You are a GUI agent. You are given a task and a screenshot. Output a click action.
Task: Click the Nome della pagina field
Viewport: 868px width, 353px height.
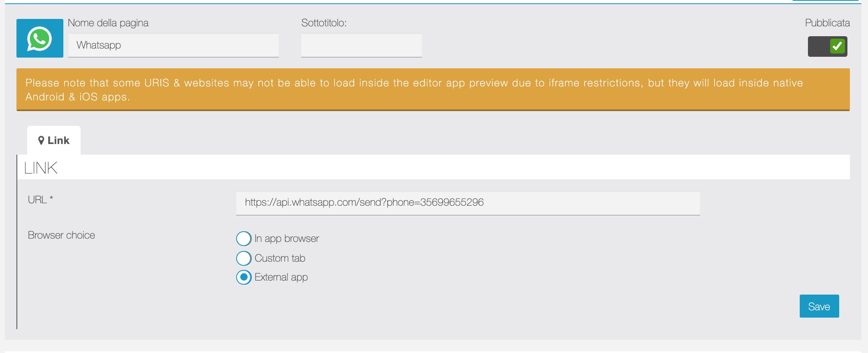[x=174, y=45]
